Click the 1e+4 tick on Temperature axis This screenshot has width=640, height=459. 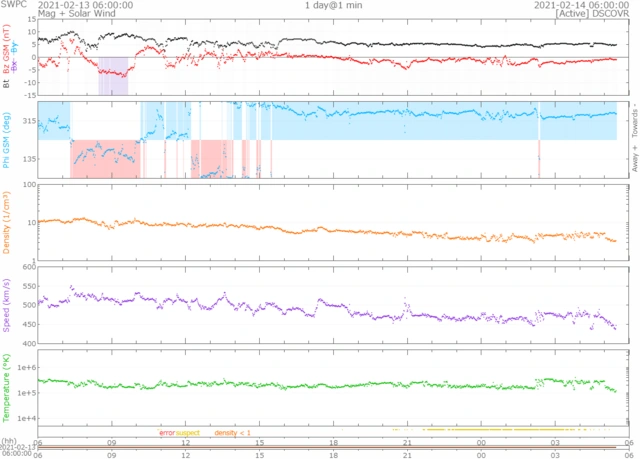(27, 418)
